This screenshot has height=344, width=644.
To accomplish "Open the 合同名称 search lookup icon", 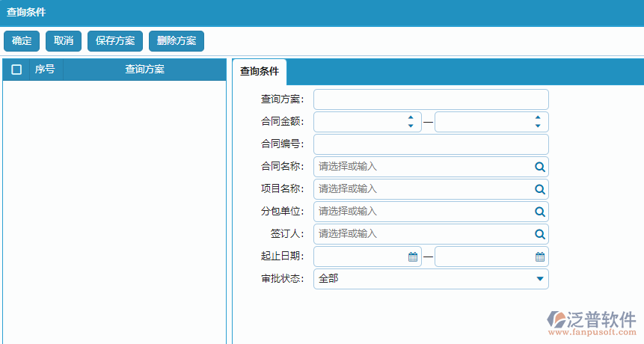I will pyautogui.click(x=540, y=167).
